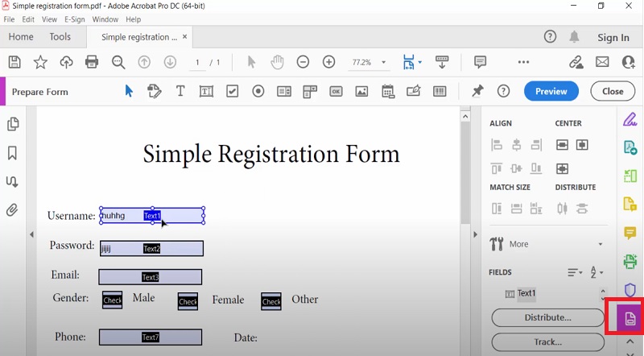The width and height of the screenshot is (644, 356).
Task: Select Text1 in the Fields list
Action: coord(526,293)
